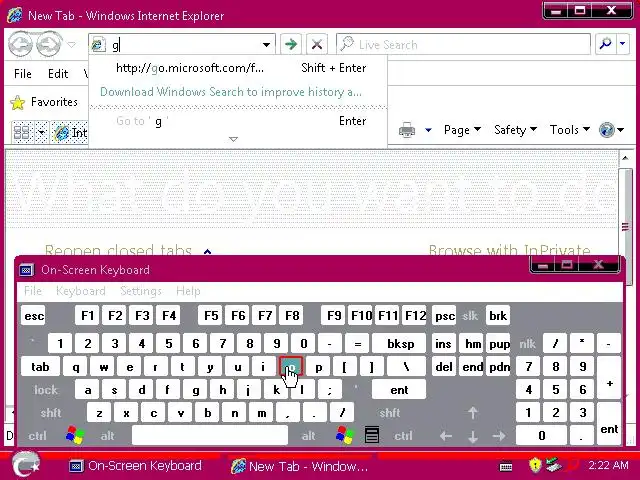Open the File menu in Internet Explorer
Viewport: 640px width, 480px height.
coord(23,74)
